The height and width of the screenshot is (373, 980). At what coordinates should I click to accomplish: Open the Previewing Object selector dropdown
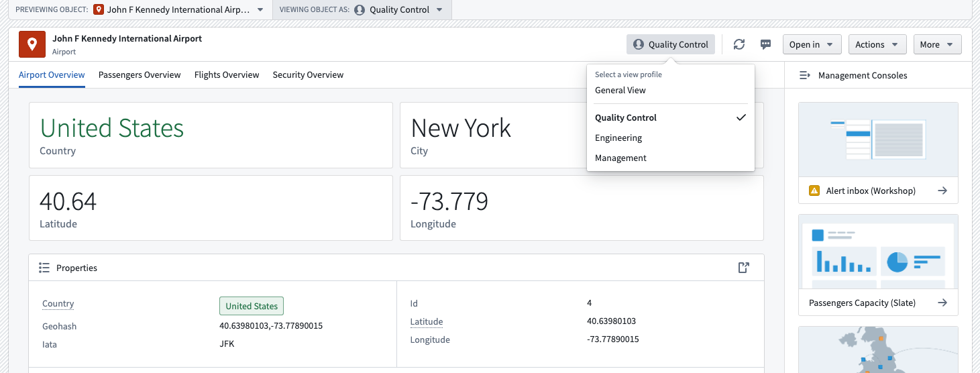click(179, 9)
